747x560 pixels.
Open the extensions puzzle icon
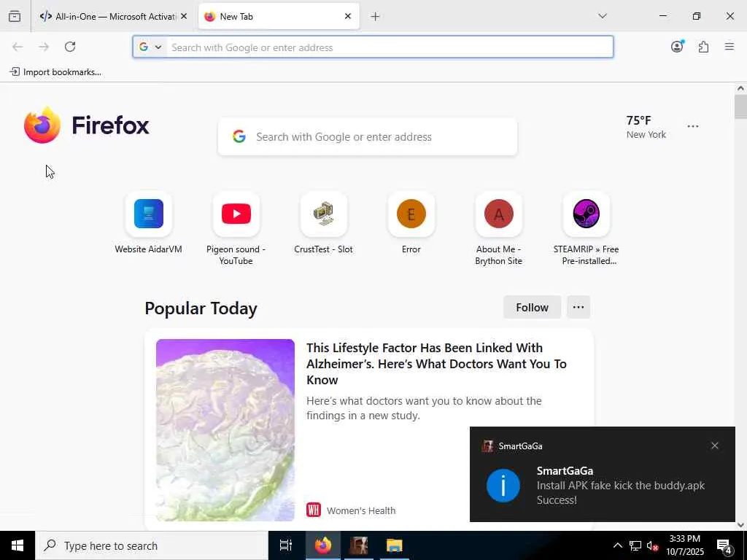pyautogui.click(x=703, y=47)
